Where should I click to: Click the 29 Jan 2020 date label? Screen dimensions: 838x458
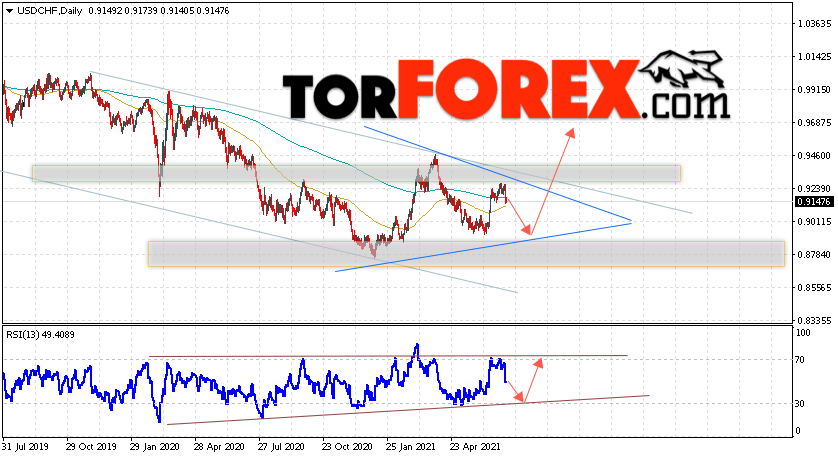(154, 446)
